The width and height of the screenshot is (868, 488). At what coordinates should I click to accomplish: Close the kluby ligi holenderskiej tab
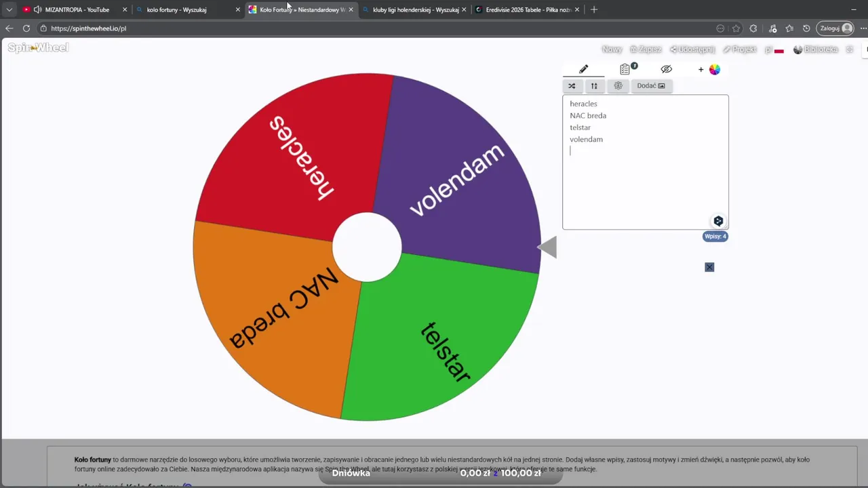[x=464, y=9]
